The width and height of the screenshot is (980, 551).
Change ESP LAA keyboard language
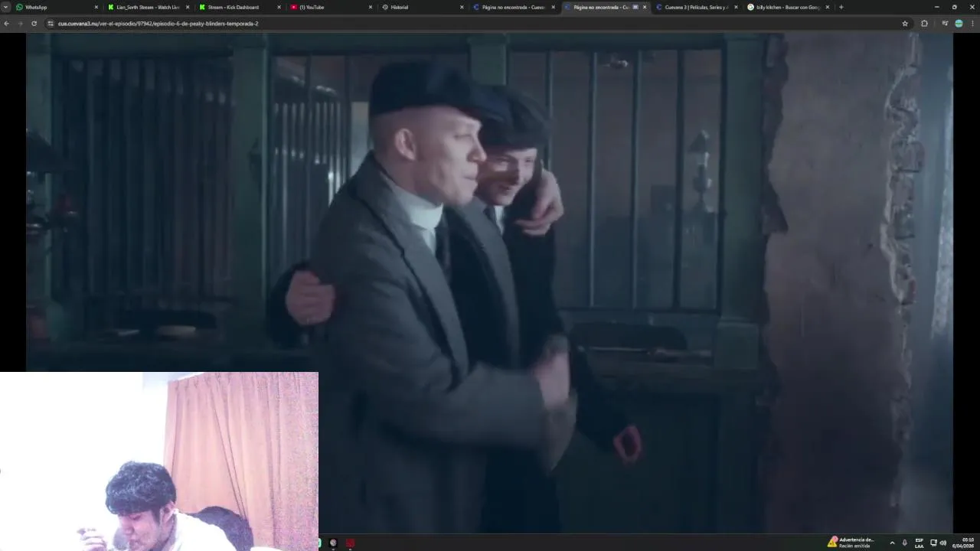click(x=920, y=543)
